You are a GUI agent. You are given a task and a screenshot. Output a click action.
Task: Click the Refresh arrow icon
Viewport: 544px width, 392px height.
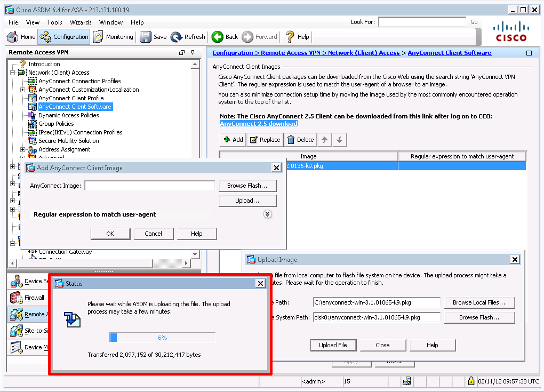tap(177, 37)
